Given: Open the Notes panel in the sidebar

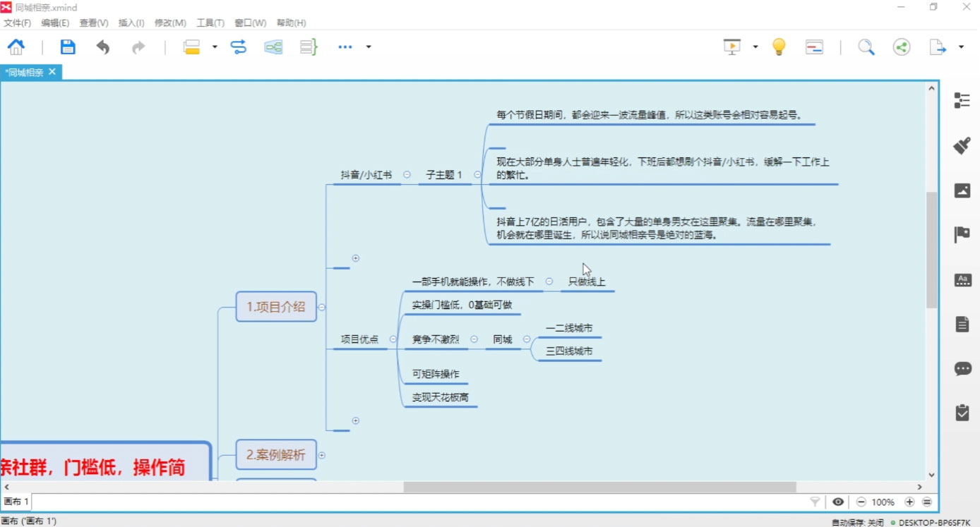Looking at the screenshot, I should pyautogui.click(x=962, y=323).
